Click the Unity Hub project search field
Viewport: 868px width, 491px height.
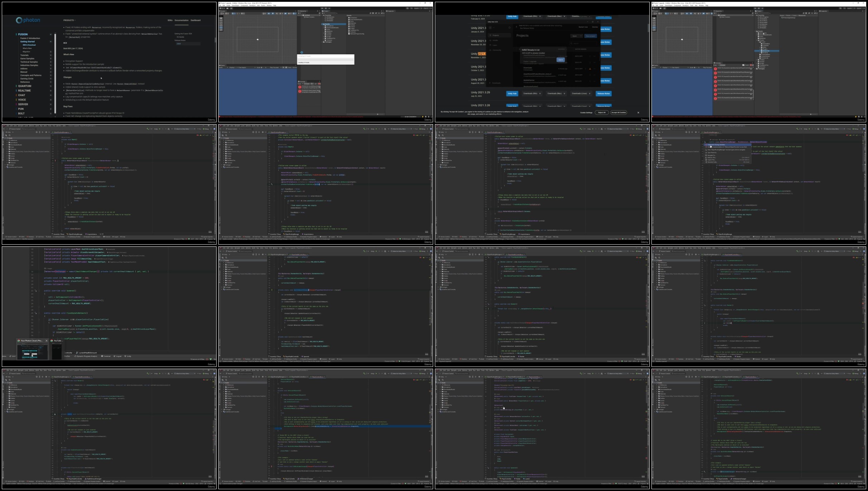click(583, 43)
